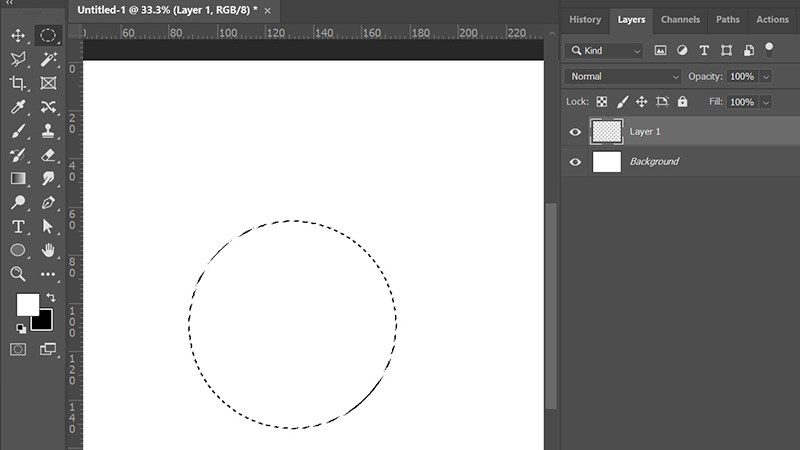800x450 pixels.
Task: Select the Hand tool
Action: click(x=48, y=250)
